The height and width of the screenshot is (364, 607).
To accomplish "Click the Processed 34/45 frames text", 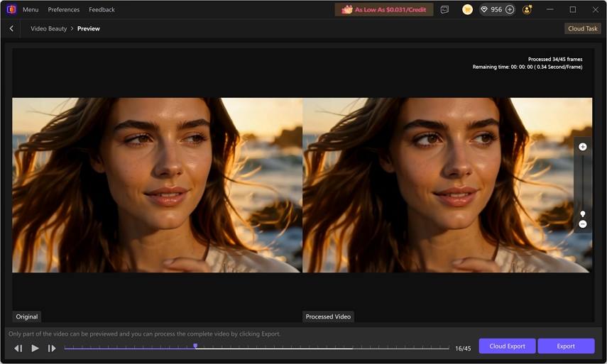I will 555,59.
